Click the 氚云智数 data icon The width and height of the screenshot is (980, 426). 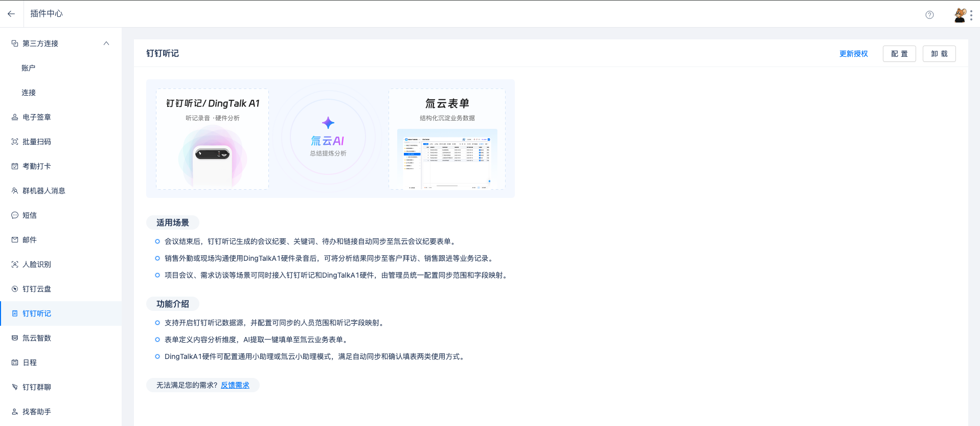point(15,338)
